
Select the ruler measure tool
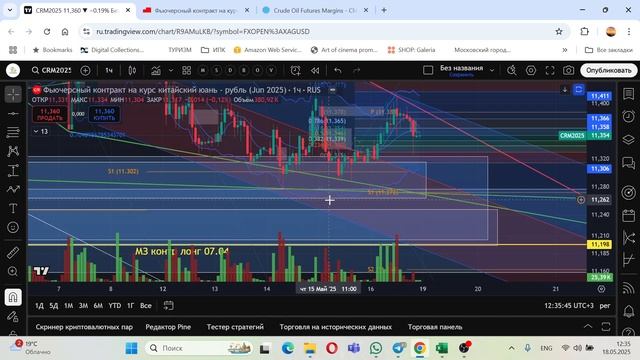[13, 253]
